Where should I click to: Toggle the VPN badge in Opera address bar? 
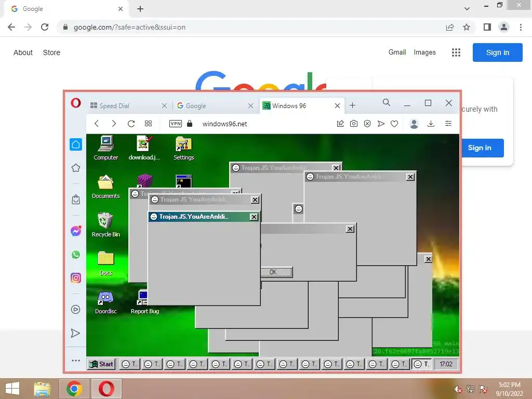pyautogui.click(x=176, y=124)
